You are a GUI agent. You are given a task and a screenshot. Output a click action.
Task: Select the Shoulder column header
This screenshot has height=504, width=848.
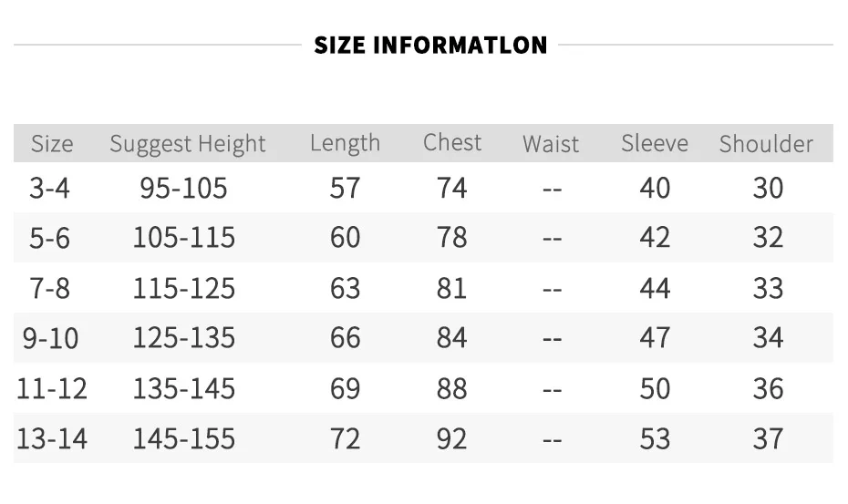766,144
